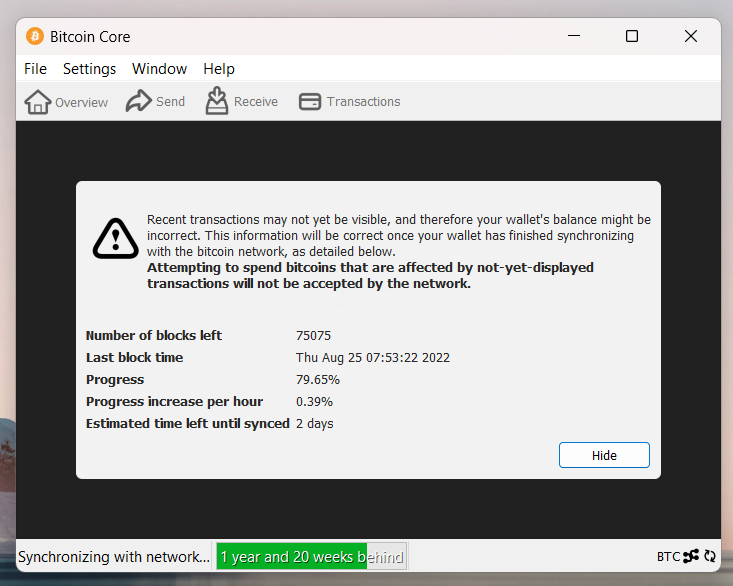
Task: Open the Receive inbox icon
Action: (x=216, y=101)
